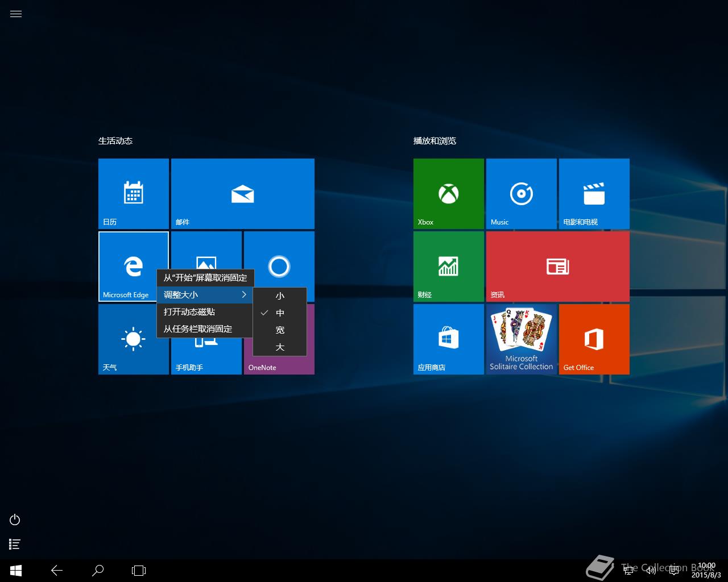Select 打开动态磁贴 menu entry
The image size is (728, 582).
pos(205,312)
